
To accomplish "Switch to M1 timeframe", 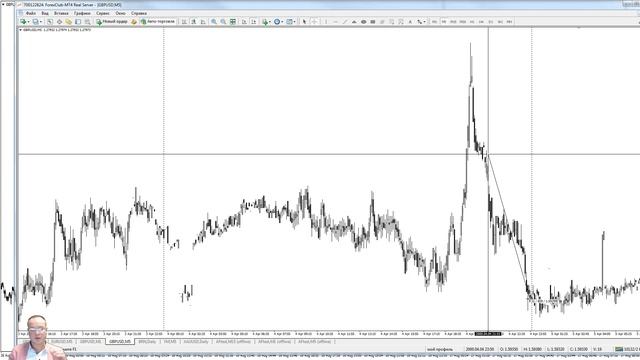I will [x=434, y=22].
